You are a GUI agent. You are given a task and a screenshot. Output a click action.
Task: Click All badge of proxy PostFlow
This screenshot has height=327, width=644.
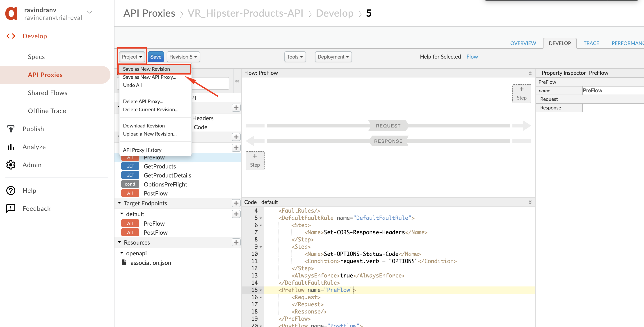[130, 193]
